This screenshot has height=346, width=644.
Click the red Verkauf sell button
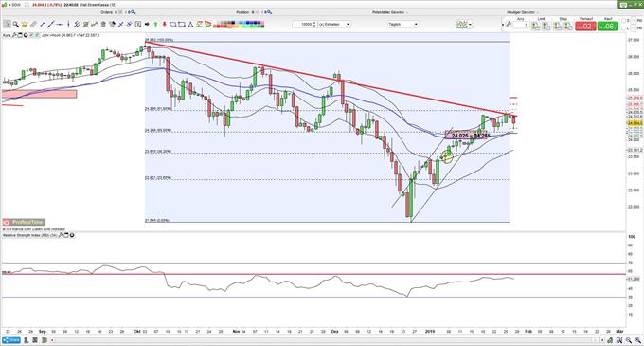[585, 27]
